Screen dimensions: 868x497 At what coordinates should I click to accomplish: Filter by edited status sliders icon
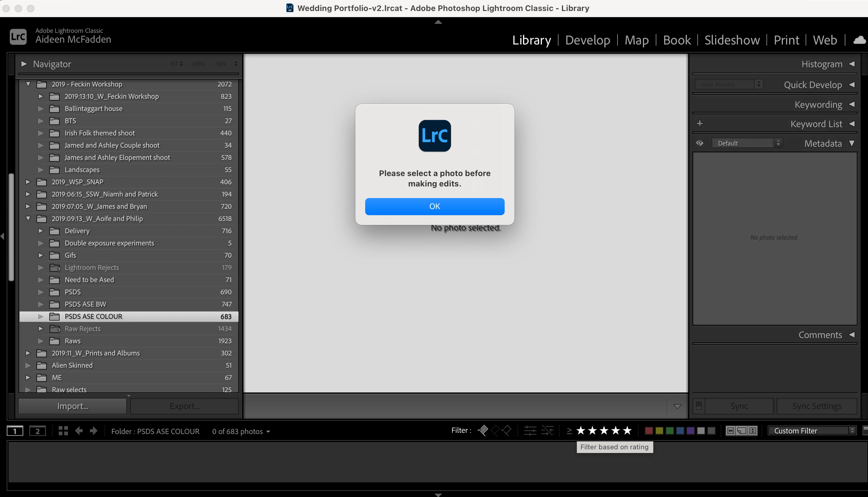click(x=530, y=430)
